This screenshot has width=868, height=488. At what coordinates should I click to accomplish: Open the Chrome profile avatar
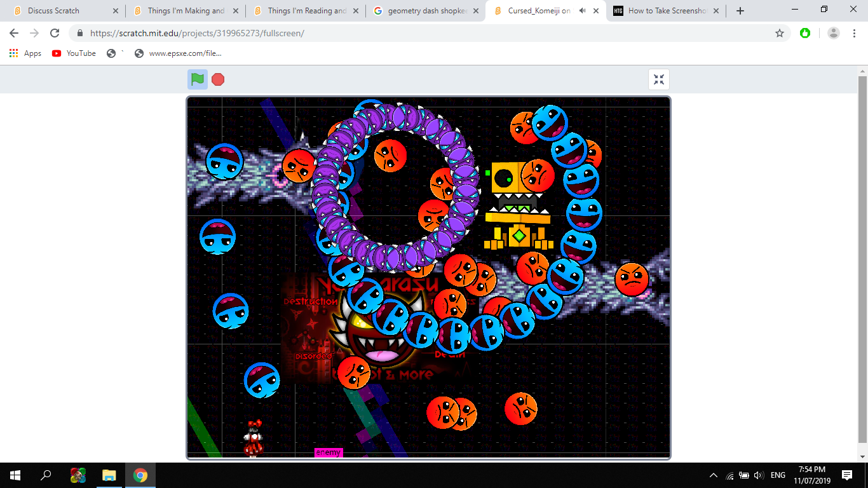[834, 33]
